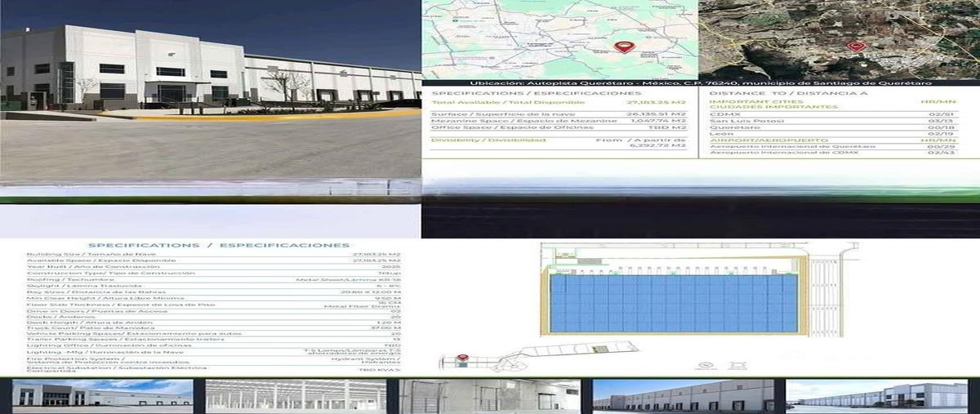Click the 'AIRPORT/AEROPUERTO' heading

[768, 140]
